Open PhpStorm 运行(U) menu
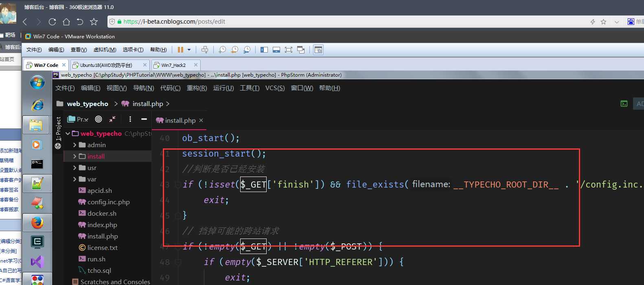The width and height of the screenshot is (644, 285). [223, 88]
